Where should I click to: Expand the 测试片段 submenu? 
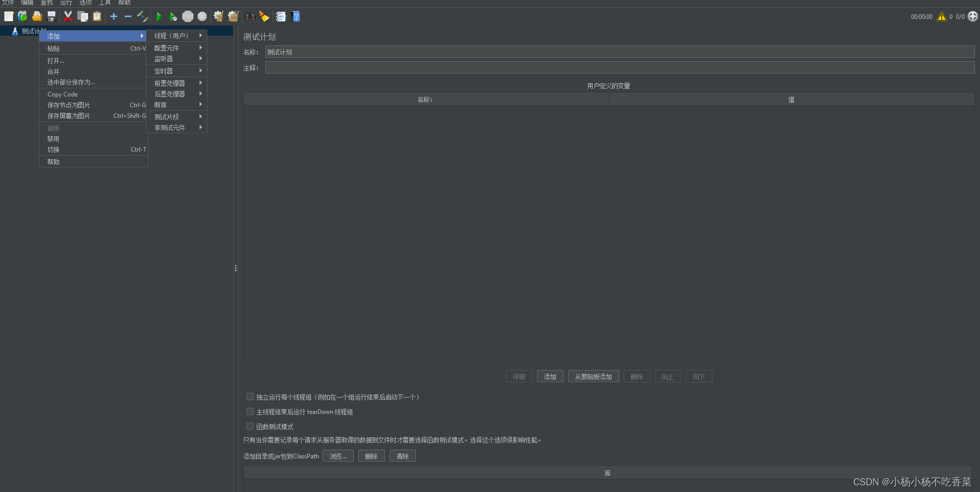pos(177,117)
